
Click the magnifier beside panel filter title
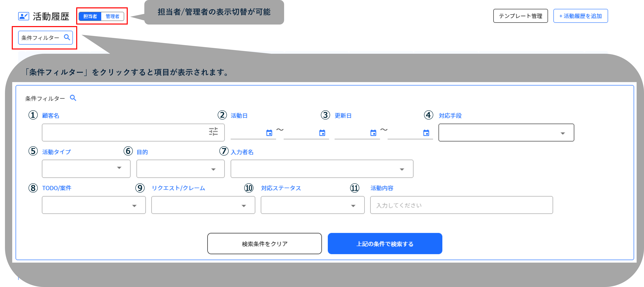point(73,98)
